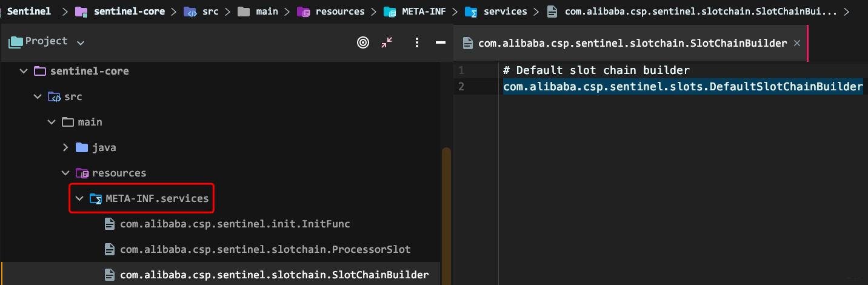Click the java folder icon in tree

tap(82, 147)
